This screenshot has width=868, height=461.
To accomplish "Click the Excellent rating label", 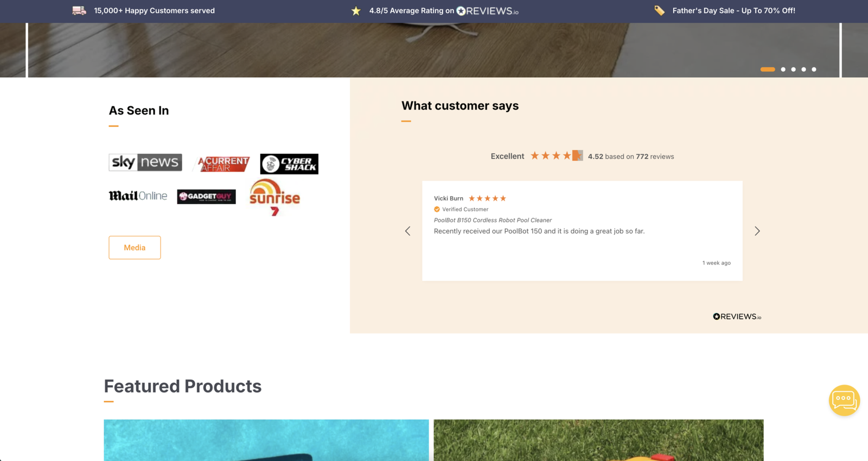I will pos(507,156).
